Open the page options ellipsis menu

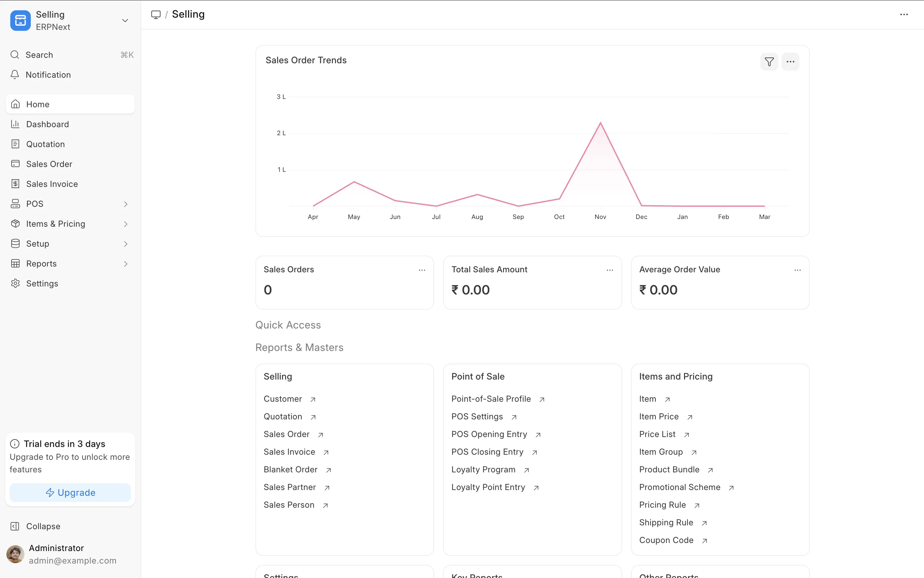904,14
